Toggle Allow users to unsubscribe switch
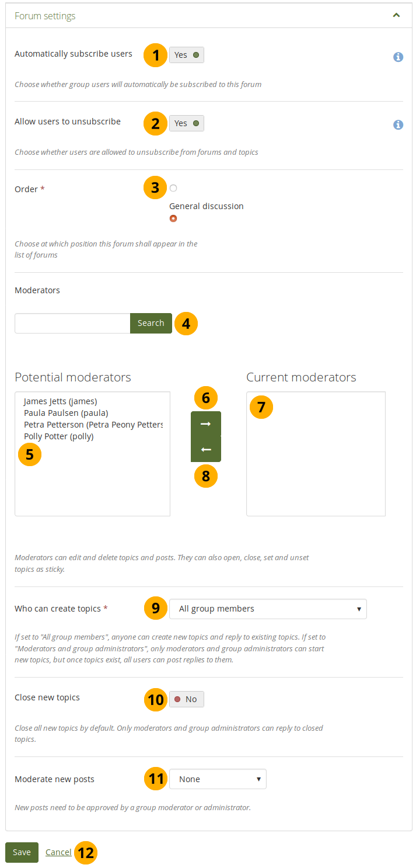Screen dimensions: 416x868 (187, 123)
